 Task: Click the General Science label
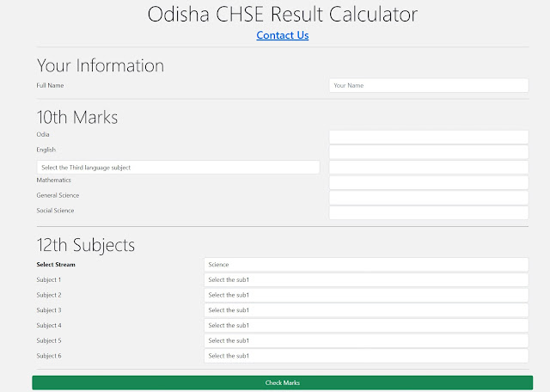tap(58, 195)
